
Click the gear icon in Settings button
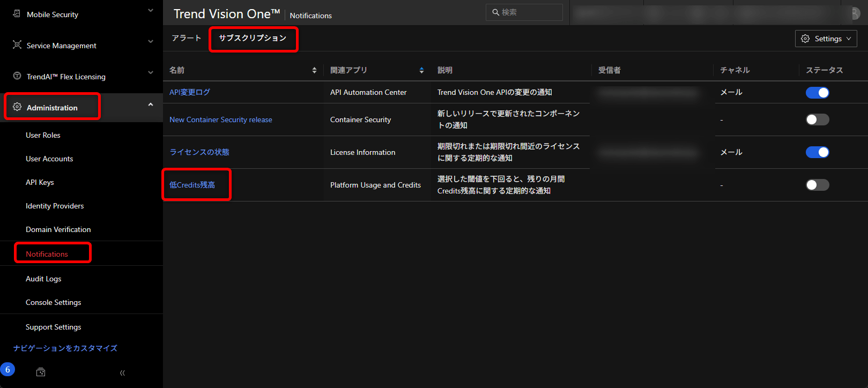(x=805, y=39)
